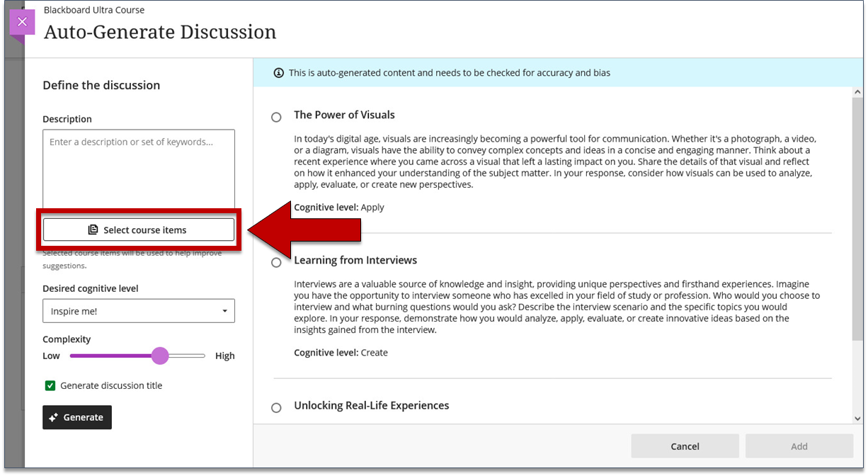Click the Learning from Interviews heading

355,260
